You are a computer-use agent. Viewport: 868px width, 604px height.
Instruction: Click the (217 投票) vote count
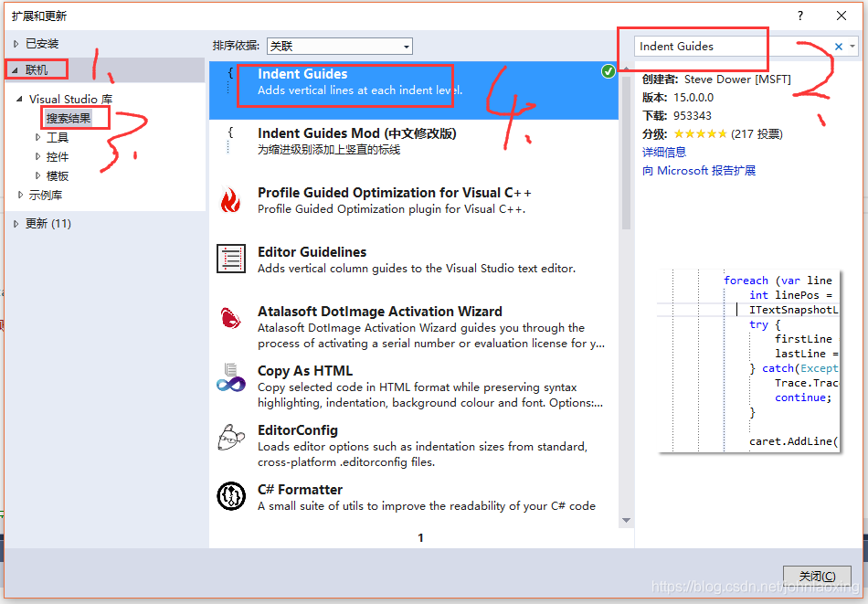click(757, 134)
